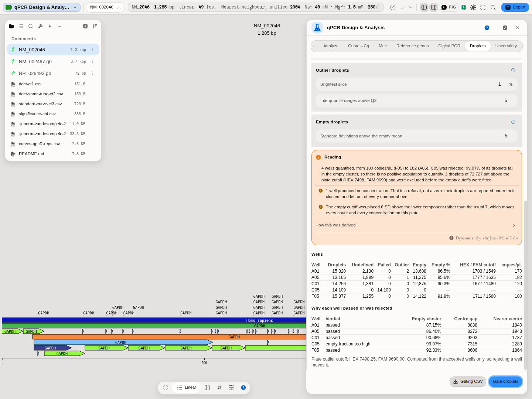The image size is (532, 399).
Task: Open the history dropdown chevron beside undo
Action: (411, 7)
